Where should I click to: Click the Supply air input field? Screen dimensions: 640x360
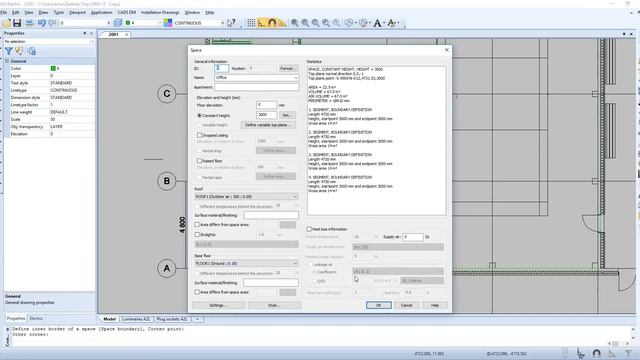click(413, 237)
